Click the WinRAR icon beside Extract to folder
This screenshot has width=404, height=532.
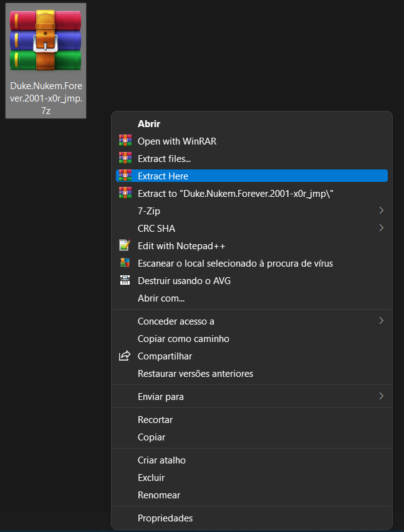click(125, 194)
